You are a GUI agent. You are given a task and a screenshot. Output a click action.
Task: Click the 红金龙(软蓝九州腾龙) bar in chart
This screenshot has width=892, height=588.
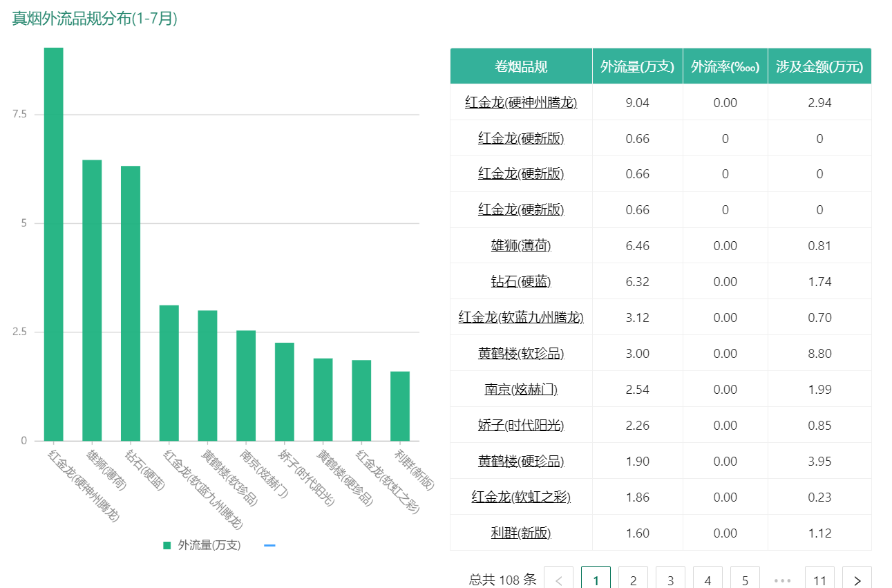(169, 373)
